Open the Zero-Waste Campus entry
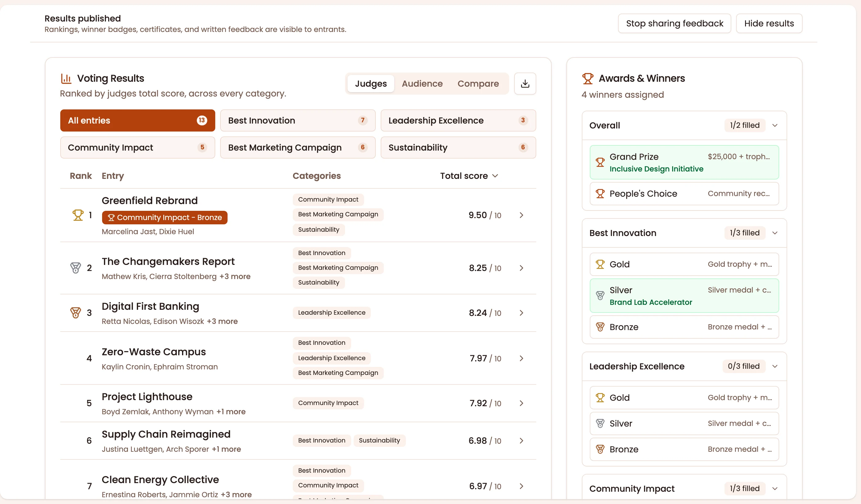861x504 pixels. (154, 352)
